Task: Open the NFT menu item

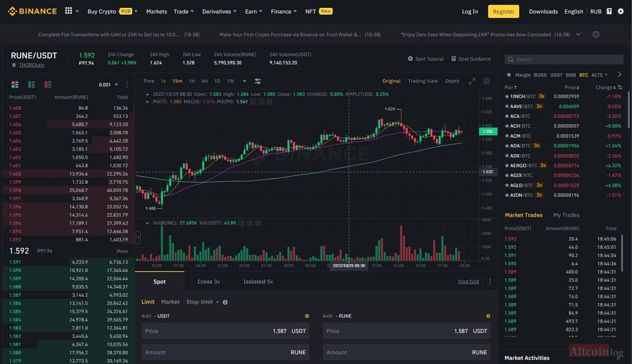Action: 319,11
